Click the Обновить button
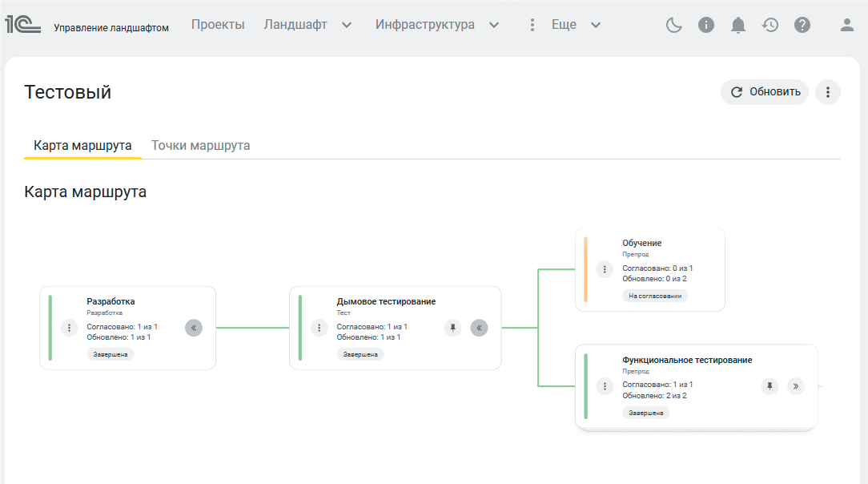 coord(764,91)
